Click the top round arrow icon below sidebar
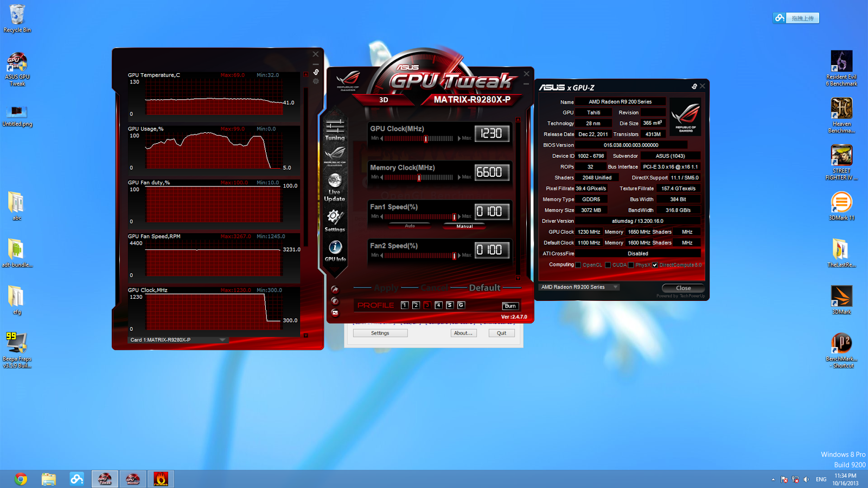The image size is (868, 488). tap(335, 290)
